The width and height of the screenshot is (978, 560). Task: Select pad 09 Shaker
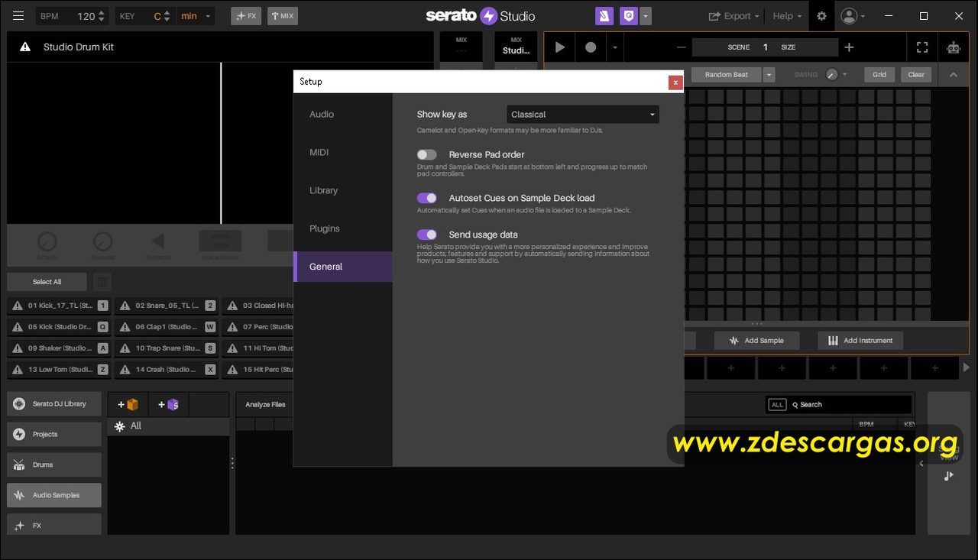coord(59,348)
